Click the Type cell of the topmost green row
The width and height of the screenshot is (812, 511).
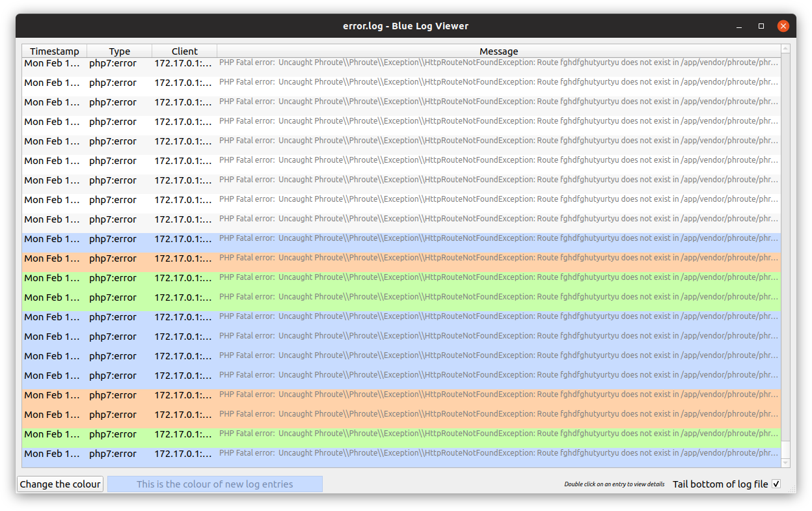click(x=113, y=278)
